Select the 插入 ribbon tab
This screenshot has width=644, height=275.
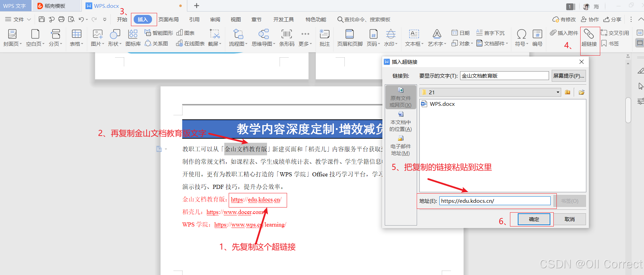(x=143, y=19)
